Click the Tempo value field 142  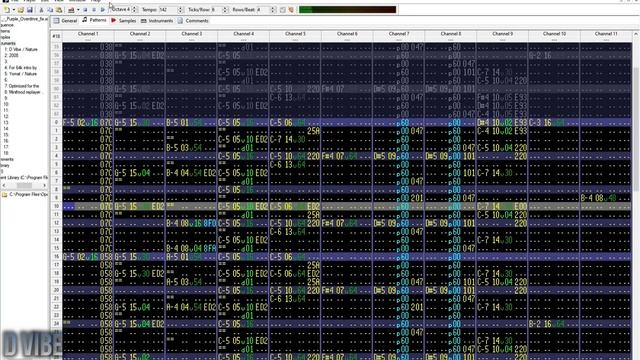click(168, 9)
